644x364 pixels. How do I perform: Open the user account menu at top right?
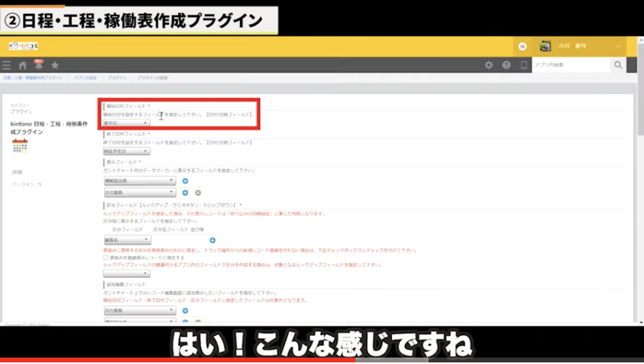pyautogui.click(x=581, y=46)
